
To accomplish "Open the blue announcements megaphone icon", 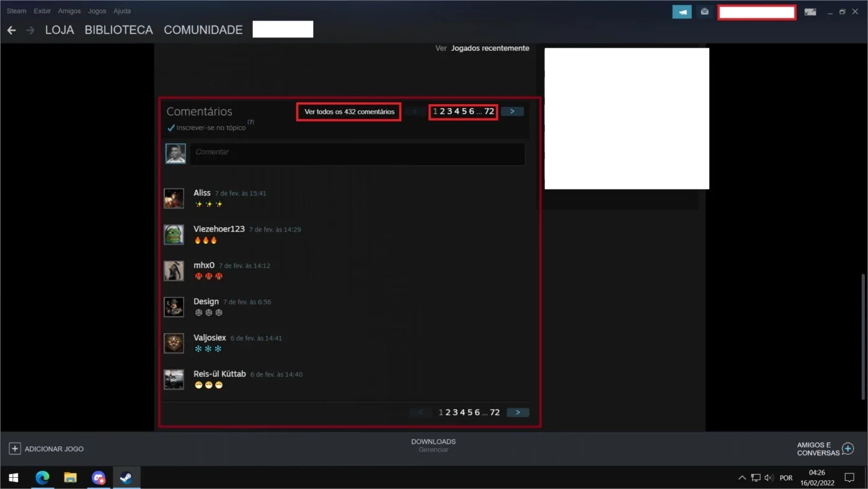I will point(682,12).
